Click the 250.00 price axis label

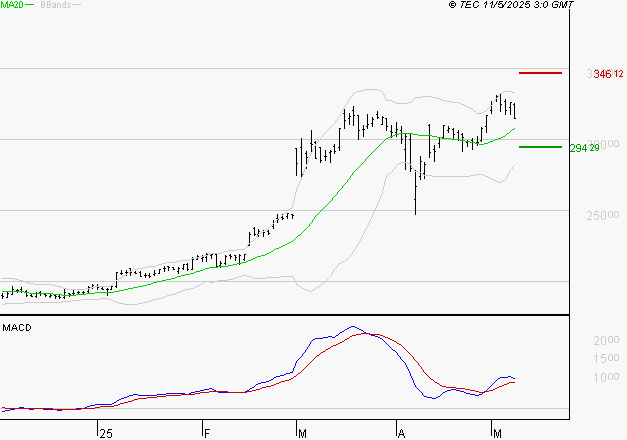(x=603, y=216)
